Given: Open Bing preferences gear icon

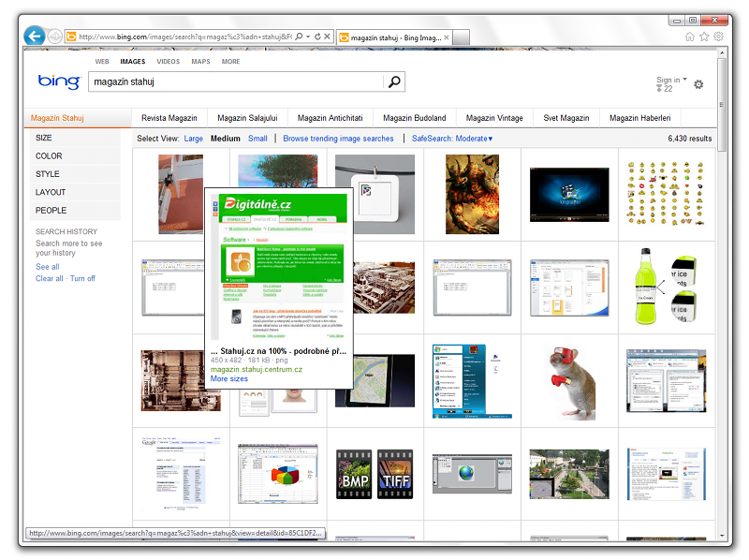Looking at the screenshot, I should (698, 84).
